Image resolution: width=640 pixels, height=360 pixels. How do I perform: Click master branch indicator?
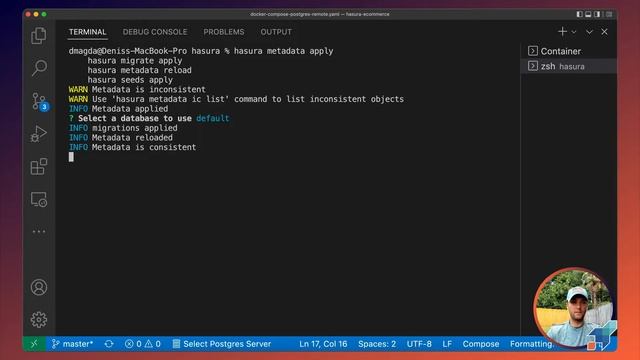[72, 344]
